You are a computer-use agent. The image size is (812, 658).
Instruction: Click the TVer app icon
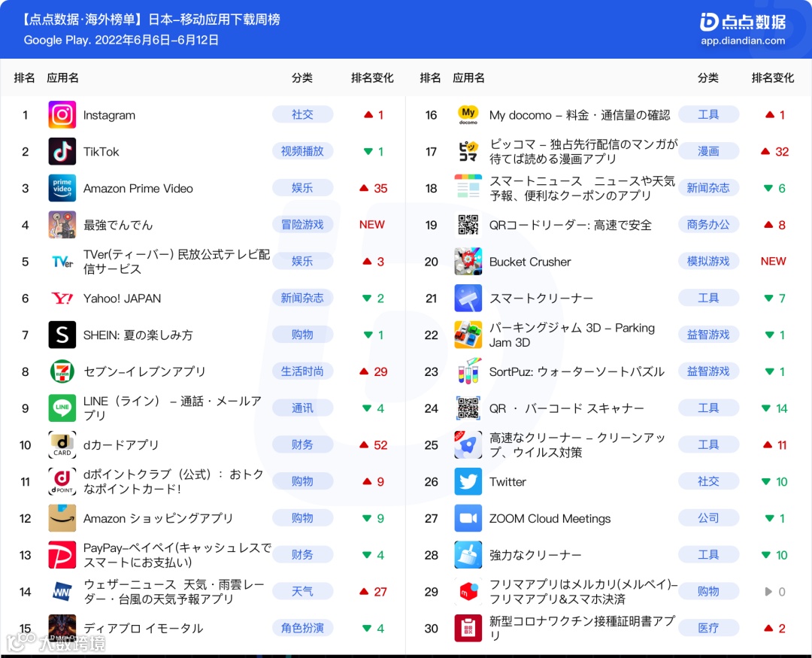(62, 262)
